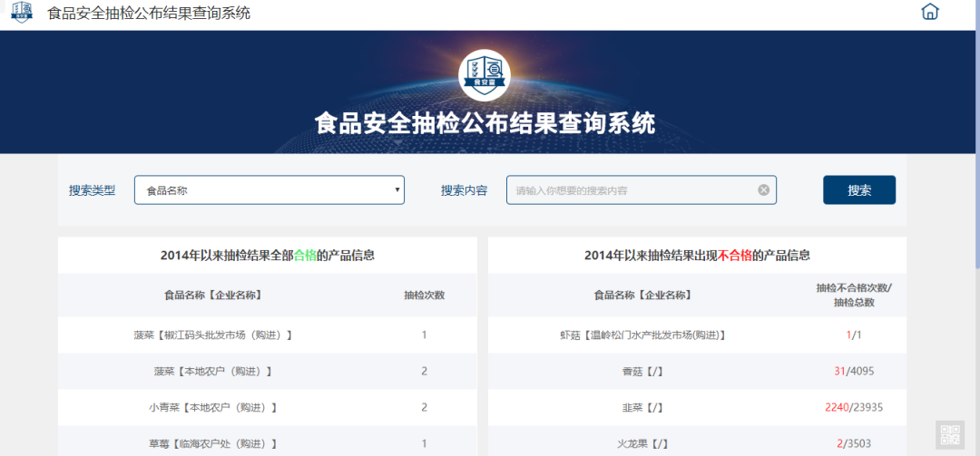Click the shield logo beside the page title

[x=22, y=12]
